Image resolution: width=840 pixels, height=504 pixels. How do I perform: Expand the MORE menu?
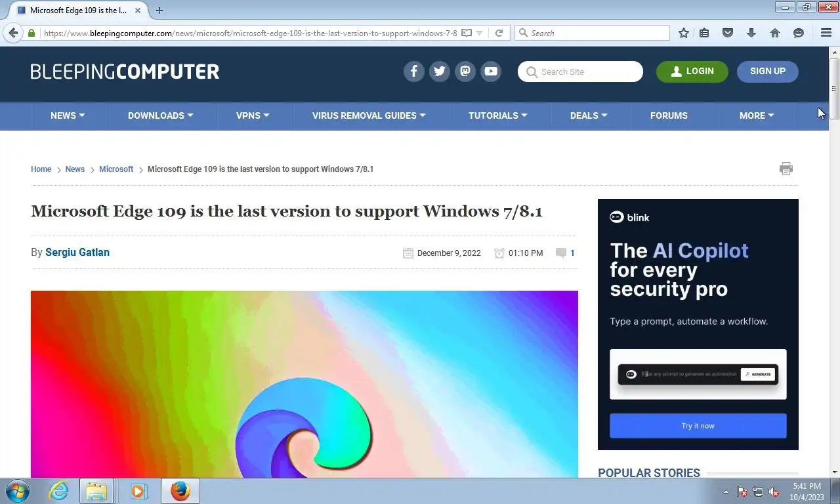pyautogui.click(x=757, y=115)
